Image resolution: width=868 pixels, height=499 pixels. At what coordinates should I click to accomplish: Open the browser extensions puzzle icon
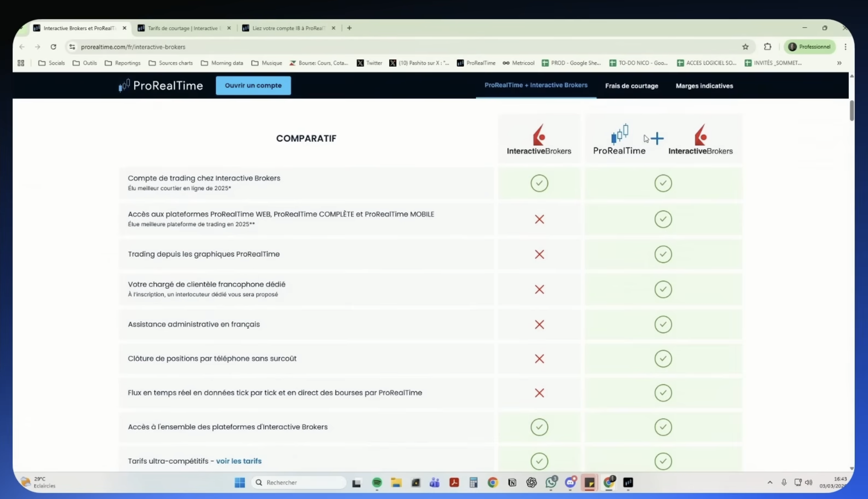[767, 47]
